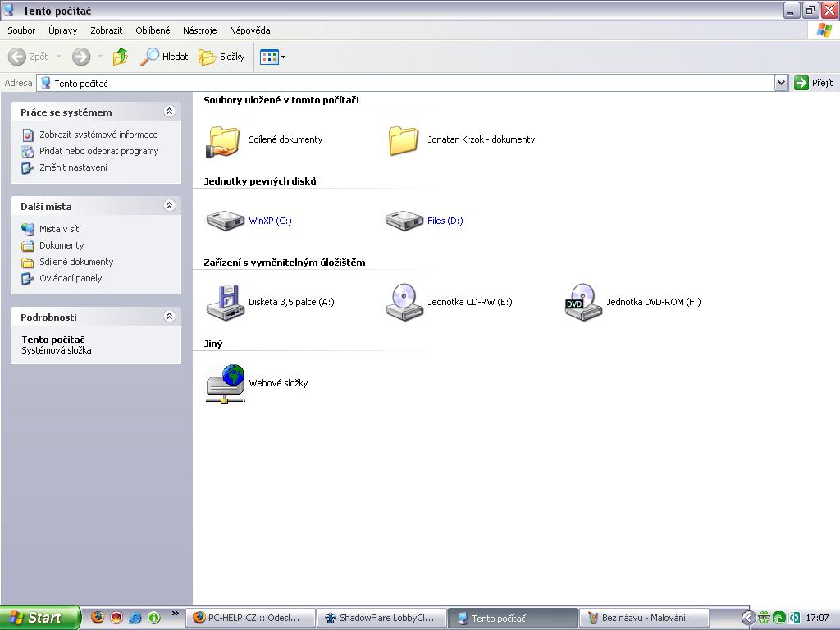Click the taskbar clock showing 17:07

(817, 618)
